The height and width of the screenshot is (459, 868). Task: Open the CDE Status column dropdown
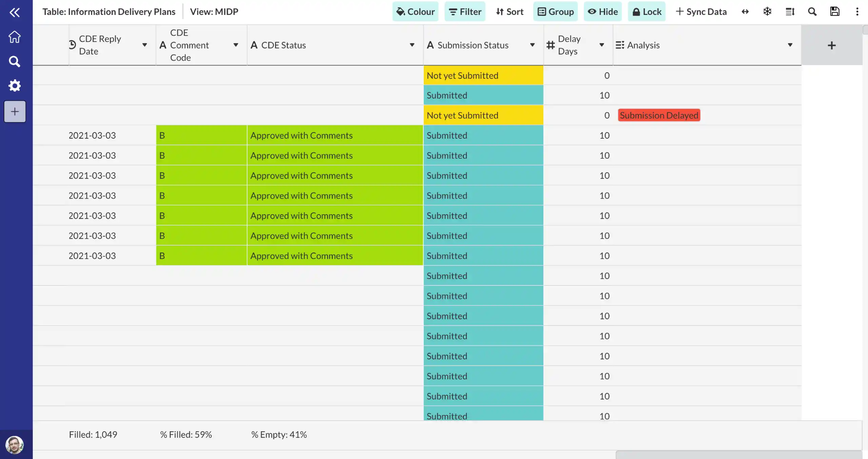pyautogui.click(x=412, y=45)
